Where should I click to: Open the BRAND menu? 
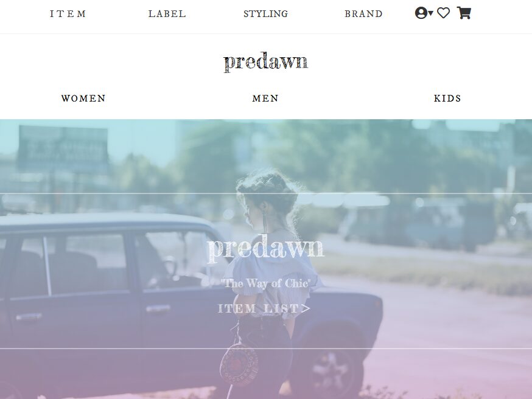(364, 14)
